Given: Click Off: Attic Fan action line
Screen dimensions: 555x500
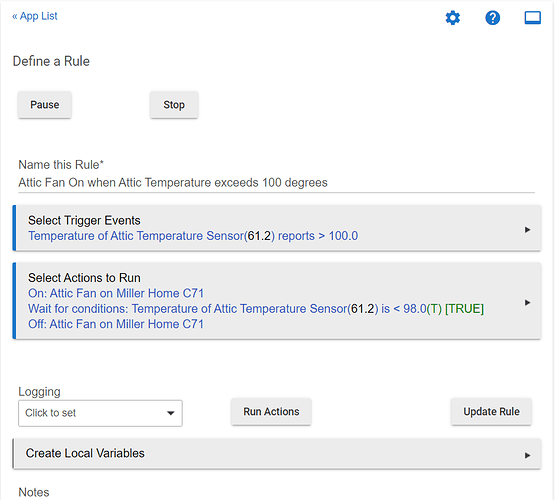Looking at the screenshot, I should [x=116, y=324].
